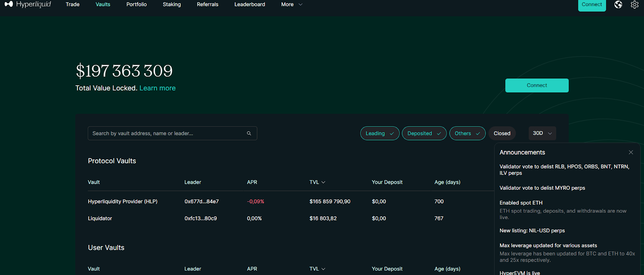Toggle the Closed vault filter
The height and width of the screenshot is (275, 644).
coord(502,133)
